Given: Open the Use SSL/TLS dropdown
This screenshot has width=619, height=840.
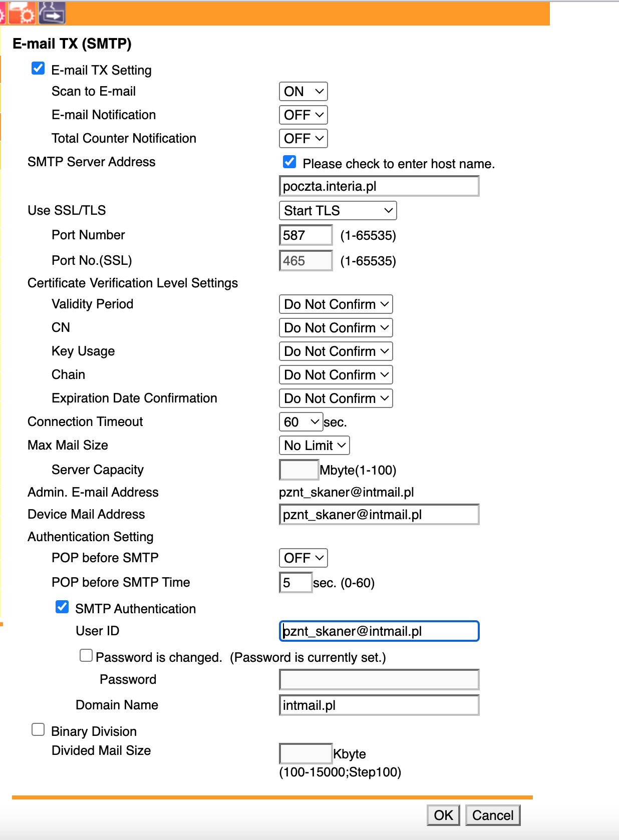Looking at the screenshot, I should tap(338, 211).
